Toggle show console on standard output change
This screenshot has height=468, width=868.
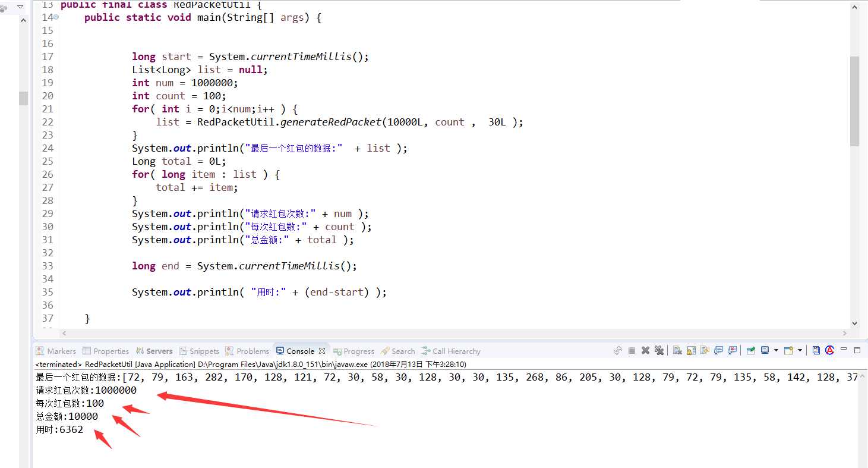718,350
